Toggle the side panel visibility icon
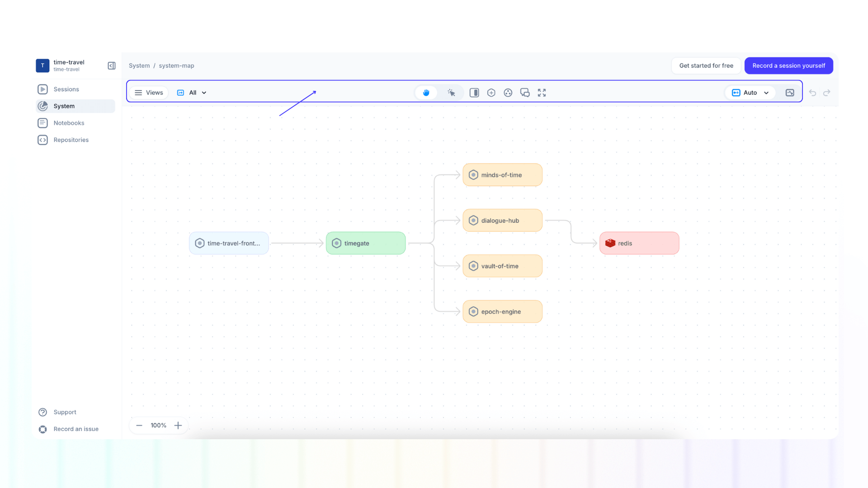This screenshot has width=868, height=488. [474, 92]
